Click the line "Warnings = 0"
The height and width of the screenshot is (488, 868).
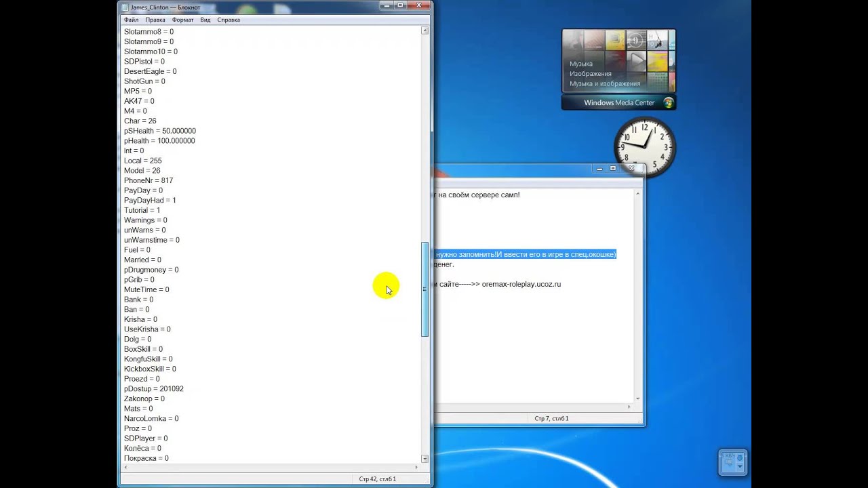coord(145,220)
